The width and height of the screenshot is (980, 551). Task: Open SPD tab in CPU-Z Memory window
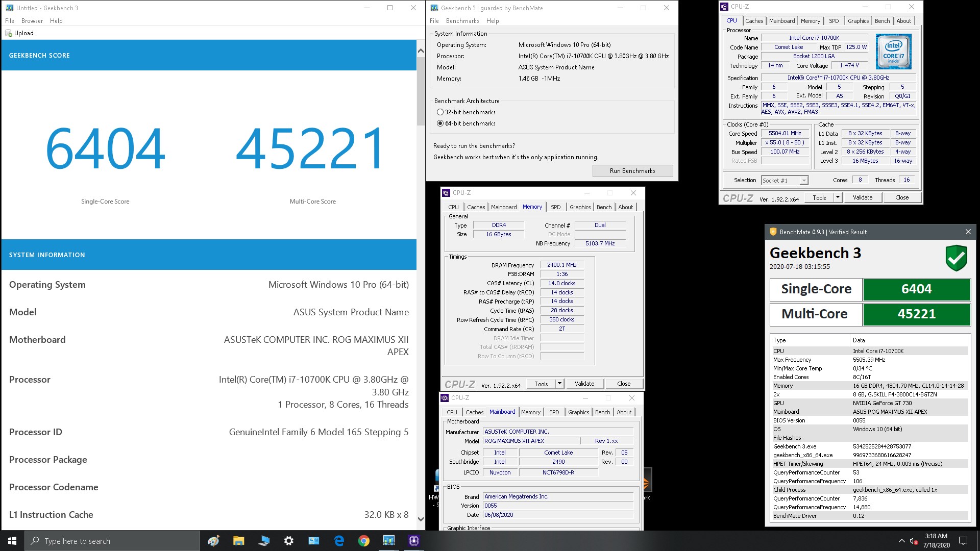pos(555,207)
